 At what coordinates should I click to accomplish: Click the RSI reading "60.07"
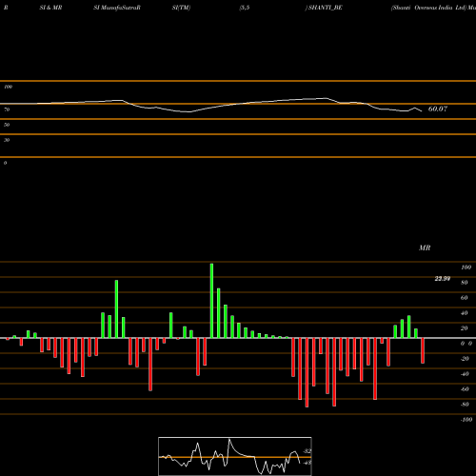coord(438,109)
